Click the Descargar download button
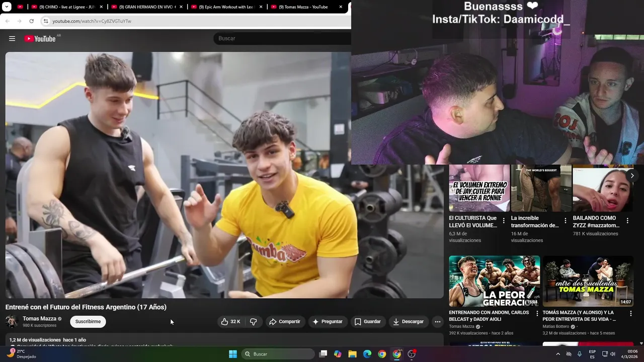Image resolution: width=644 pixels, height=362 pixels. click(408, 322)
